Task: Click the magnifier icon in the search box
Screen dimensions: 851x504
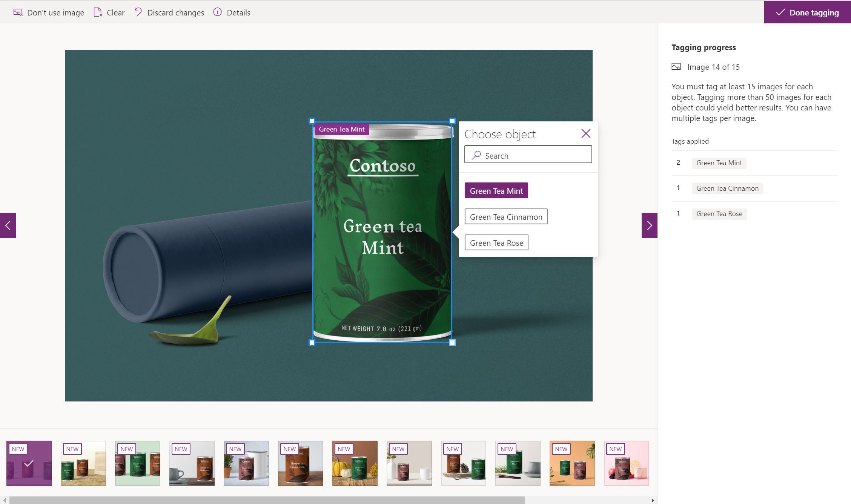Action: [476, 155]
